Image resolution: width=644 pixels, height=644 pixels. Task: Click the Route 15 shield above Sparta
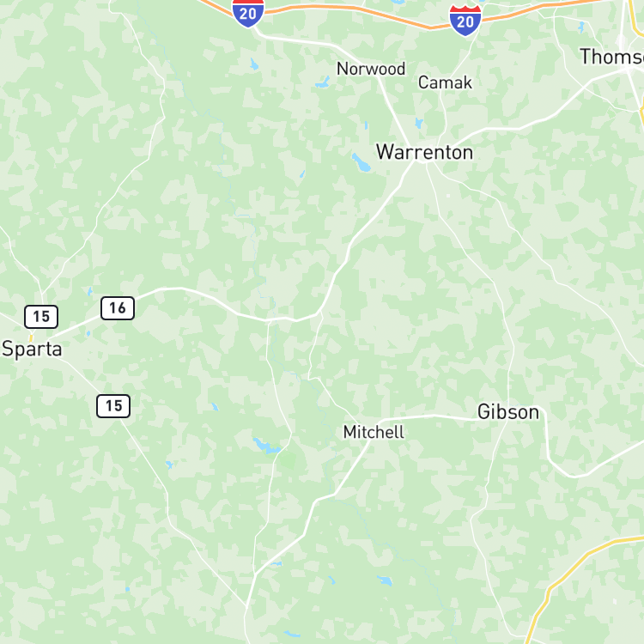tap(41, 317)
